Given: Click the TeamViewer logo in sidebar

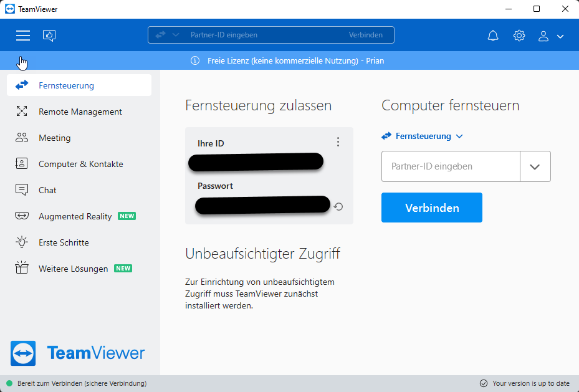Looking at the screenshot, I should point(77,353).
